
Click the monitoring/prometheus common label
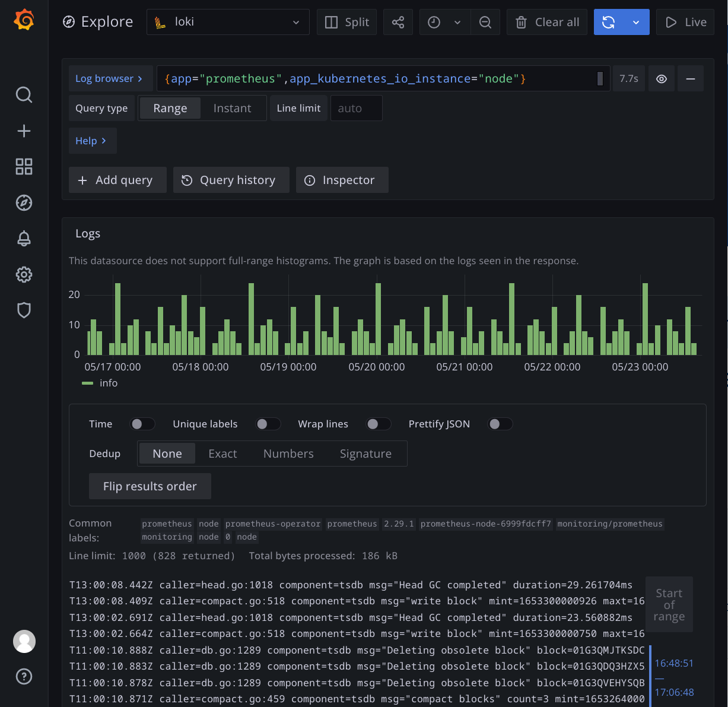[x=610, y=524]
